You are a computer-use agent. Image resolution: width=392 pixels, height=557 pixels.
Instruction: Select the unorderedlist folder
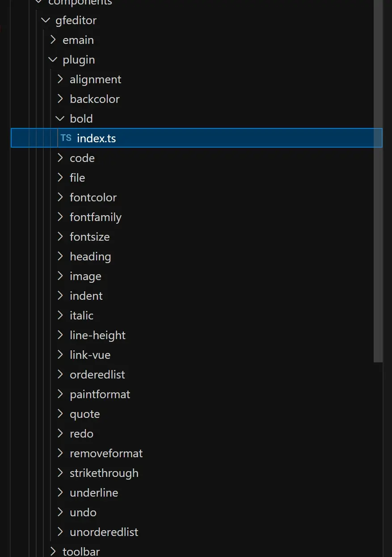(104, 532)
